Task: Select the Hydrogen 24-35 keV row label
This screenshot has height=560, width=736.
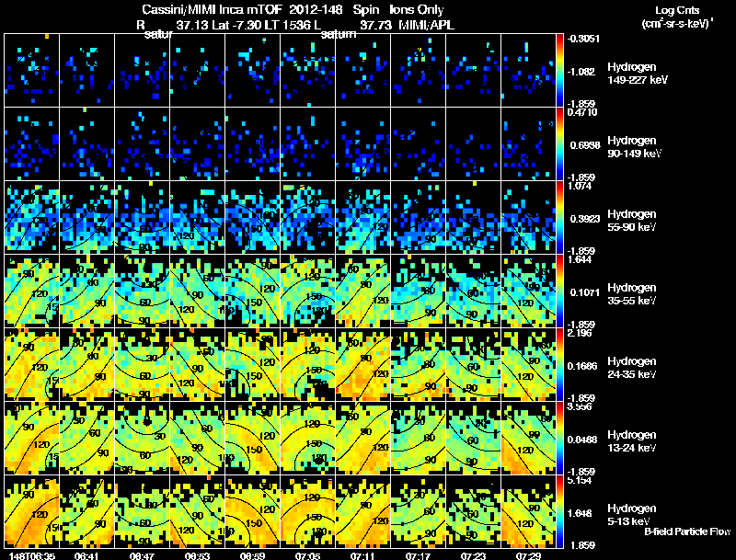Action: pyautogui.click(x=632, y=368)
